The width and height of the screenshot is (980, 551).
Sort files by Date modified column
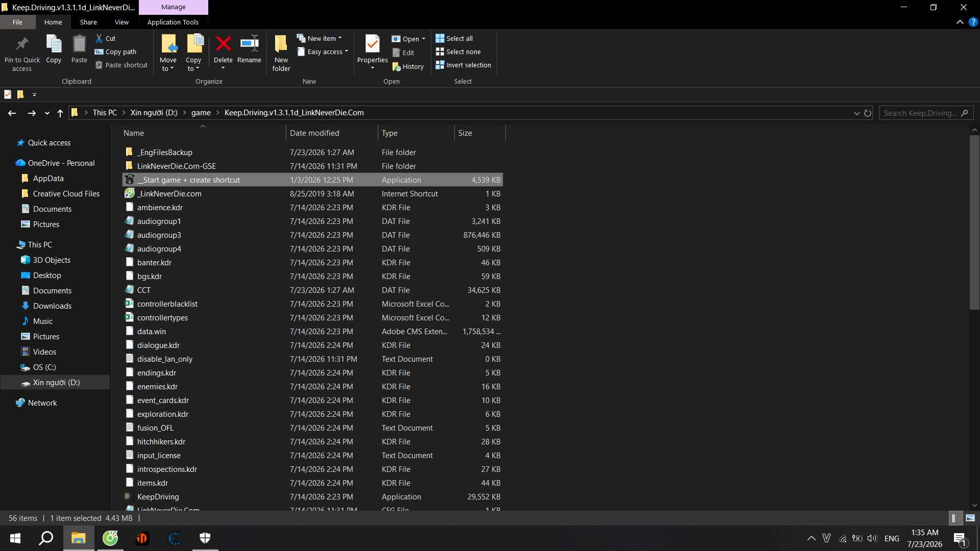point(332,133)
